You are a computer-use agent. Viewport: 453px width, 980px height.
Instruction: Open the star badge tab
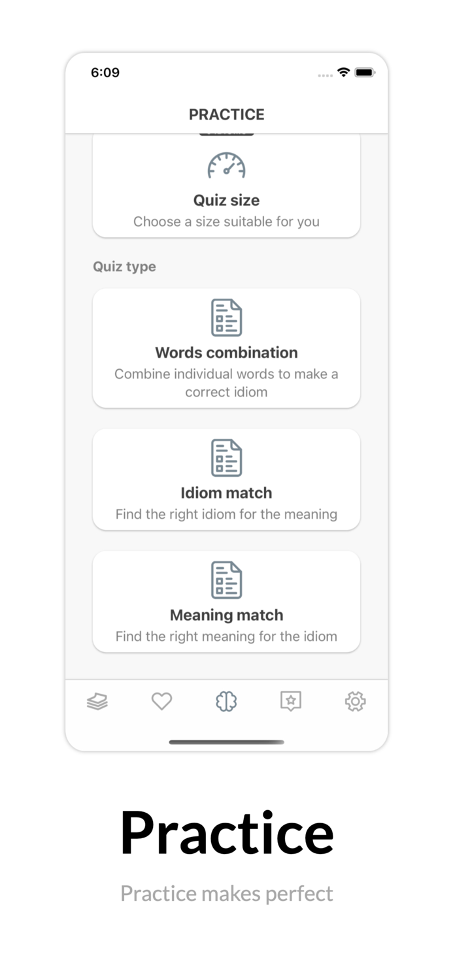[x=290, y=702]
